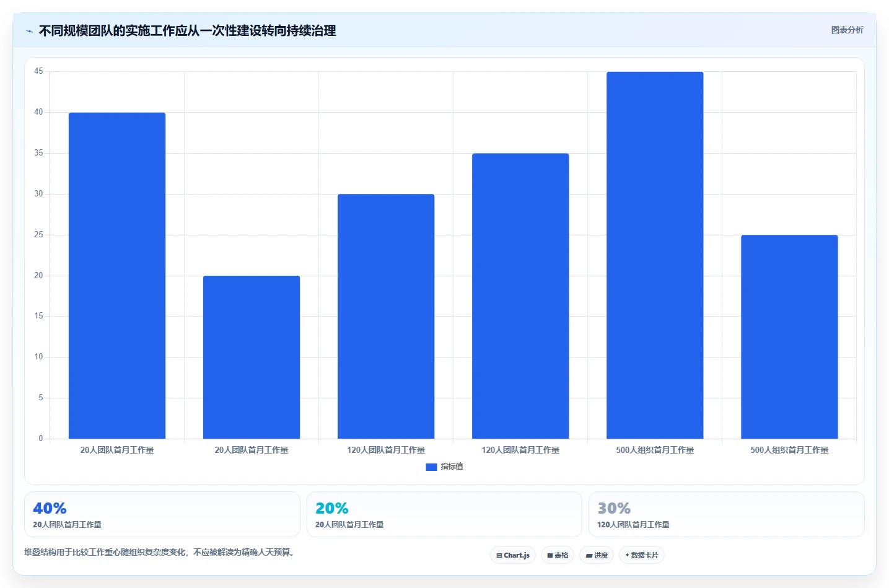The width and height of the screenshot is (889, 588).
Task: Click the y-axis label 35
Action: pos(38,153)
